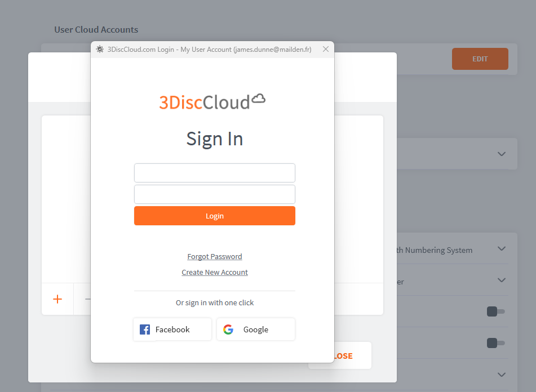536x392 pixels.
Task: Click the EDIT button for User Cloud Accounts
Action: tap(480, 59)
